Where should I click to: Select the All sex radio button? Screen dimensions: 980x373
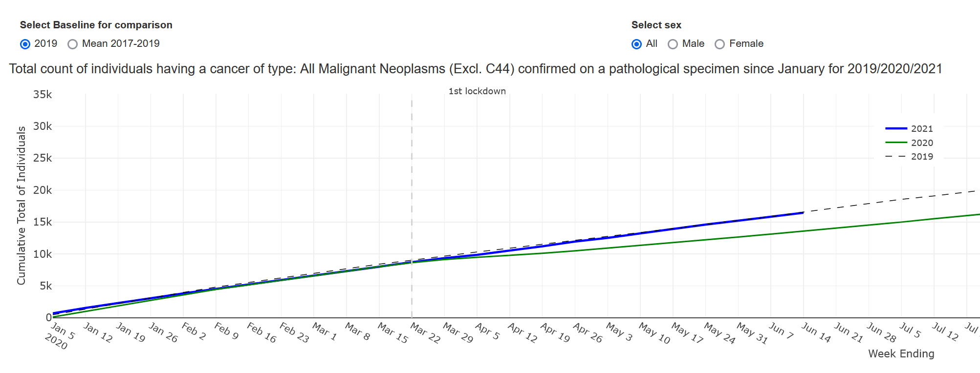pyautogui.click(x=636, y=44)
